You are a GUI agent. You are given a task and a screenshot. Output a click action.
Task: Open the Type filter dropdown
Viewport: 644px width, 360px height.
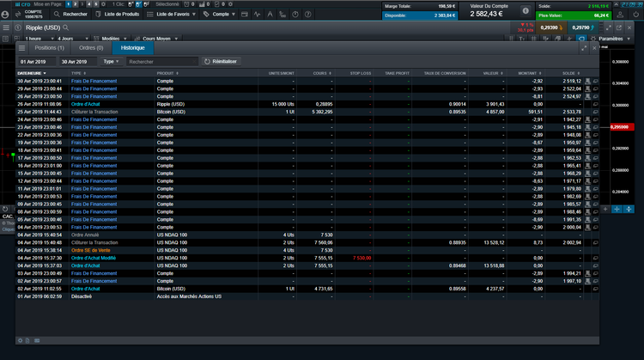coord(112,62)
